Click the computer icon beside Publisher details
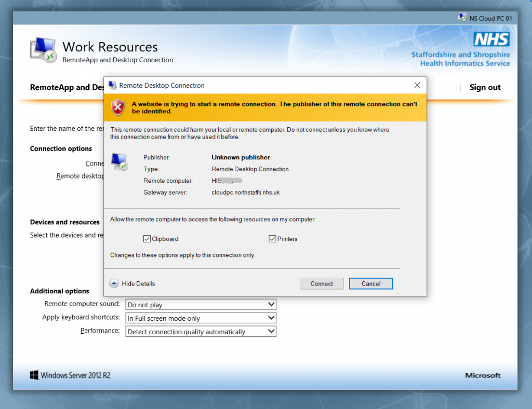Viewport: 532px width, 409px height. (119, 162)
